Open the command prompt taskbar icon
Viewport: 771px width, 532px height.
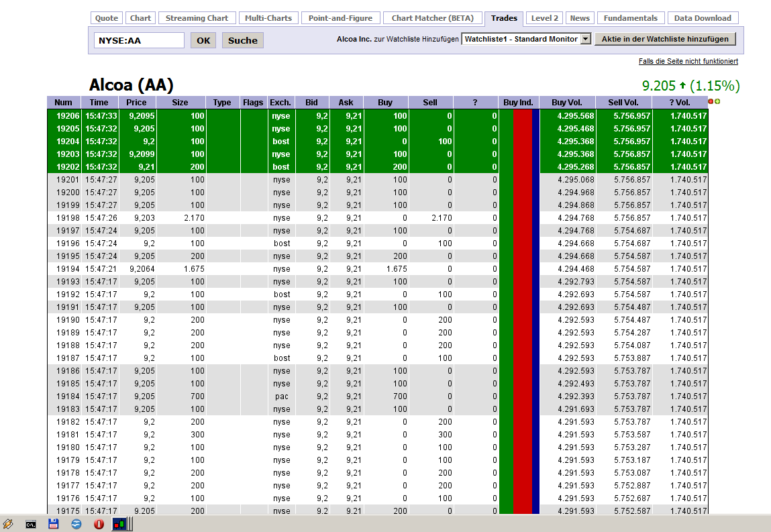pyautogui.click(x=31, y=524)
